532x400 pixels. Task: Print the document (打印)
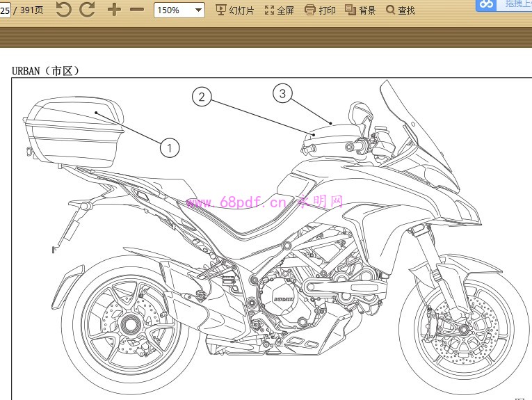pos(320,10)
